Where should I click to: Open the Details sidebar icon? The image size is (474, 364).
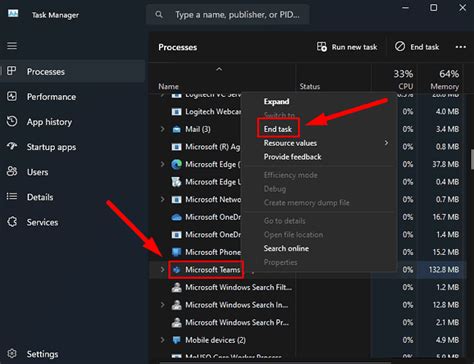[12, 197]
